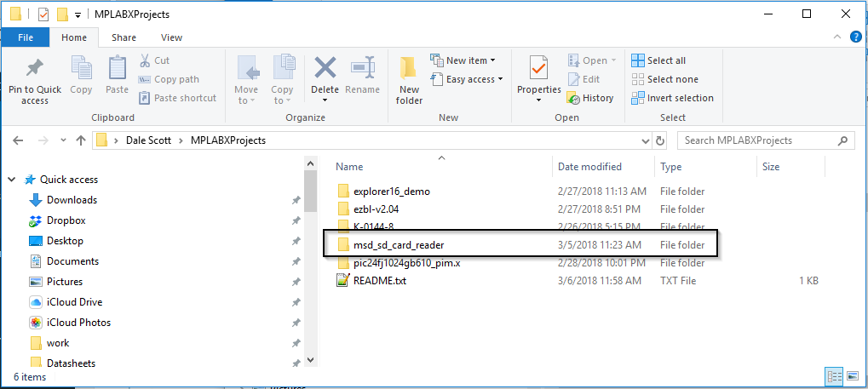This screenshot has width=868, height=389.
Task: Open Dropbox in the navigation pane
Action: pyautogui.click(x=66, y=220)
